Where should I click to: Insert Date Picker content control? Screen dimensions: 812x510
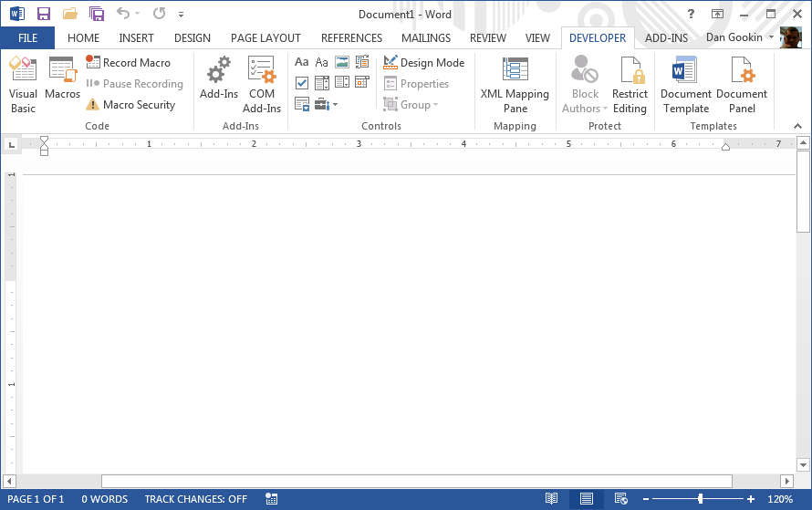(362, 82)
